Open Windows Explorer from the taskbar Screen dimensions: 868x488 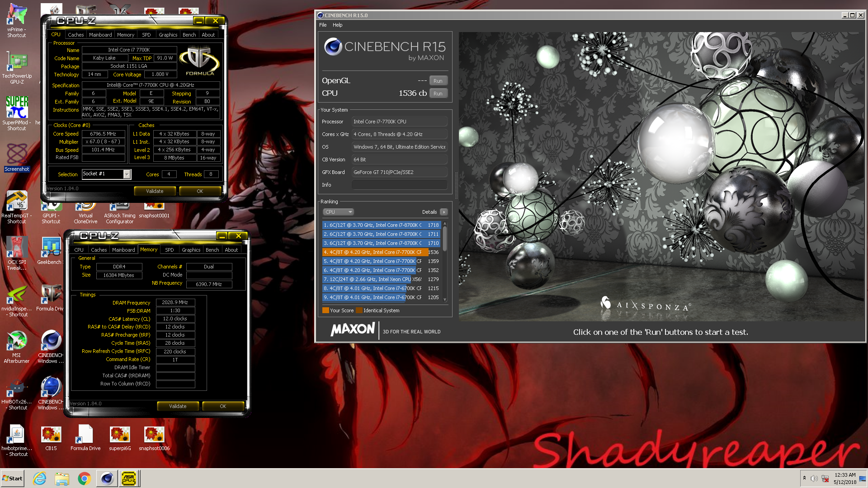(x=62, y=479)
